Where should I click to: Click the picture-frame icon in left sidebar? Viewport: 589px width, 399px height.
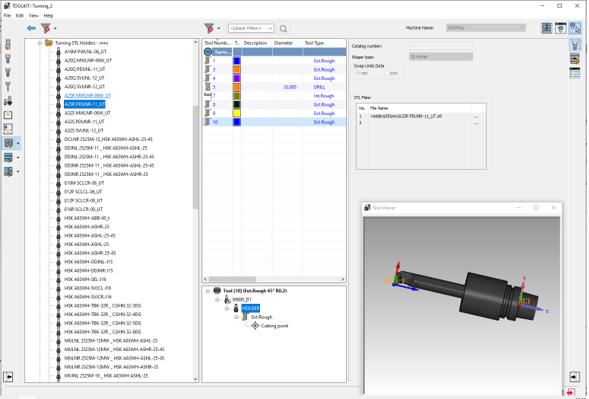tap(8, 129)
